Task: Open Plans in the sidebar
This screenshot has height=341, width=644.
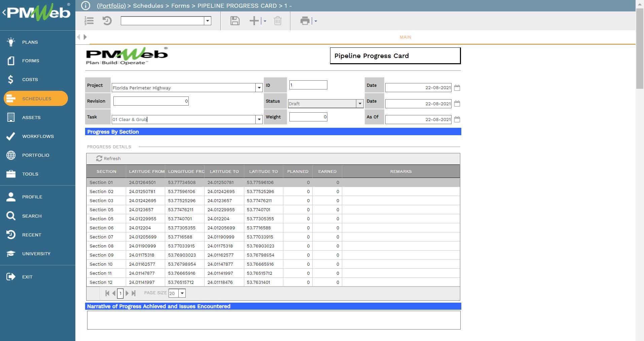Action: click(x=30, y=42)
